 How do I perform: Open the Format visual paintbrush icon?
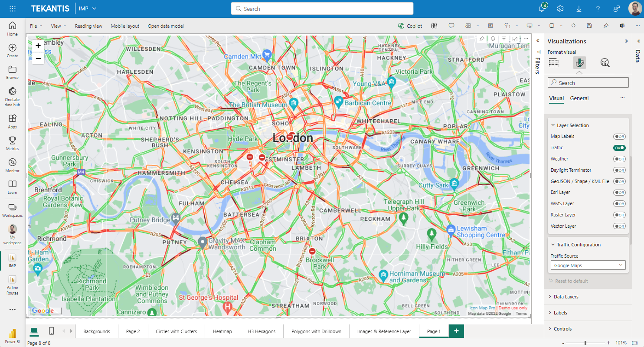[579, 62]
